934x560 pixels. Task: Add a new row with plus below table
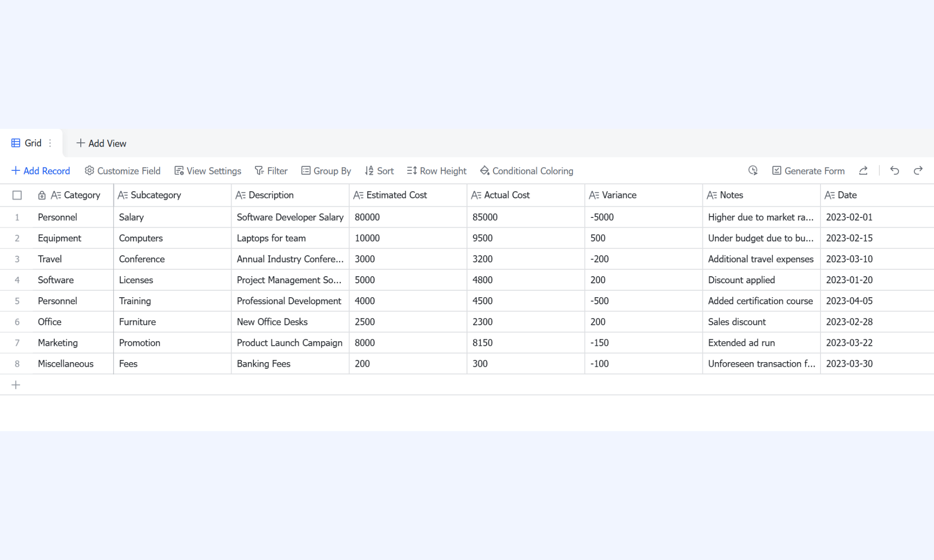pyautogui.click(x=16, y=385)
